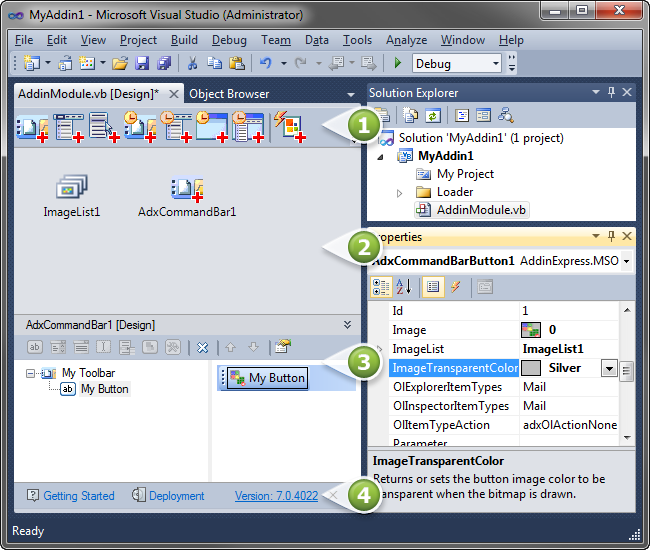Screen dimensions: 650x550
Task: Click the Silver color swatch
Action: (531, 368)
